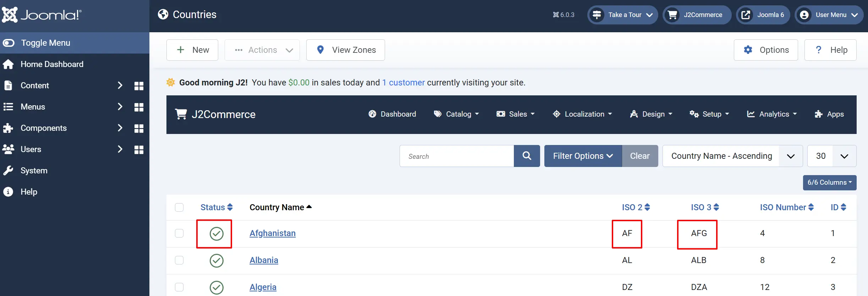Viewport: 868px width, 296px height.
Task: Open the list limit 30 dropdown
Action: pyautogui.click(x=832, y=156)
